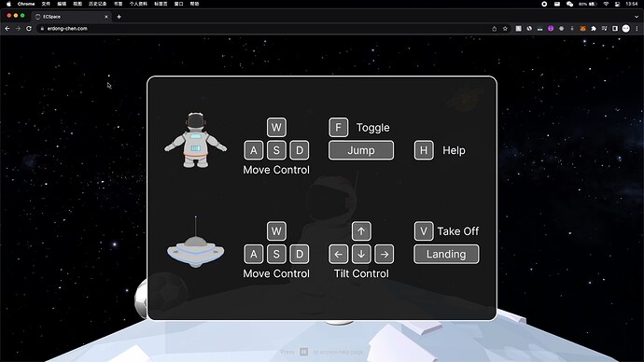Click the astronaut character image
644x362 pixels.
click(x=195, y=140)
